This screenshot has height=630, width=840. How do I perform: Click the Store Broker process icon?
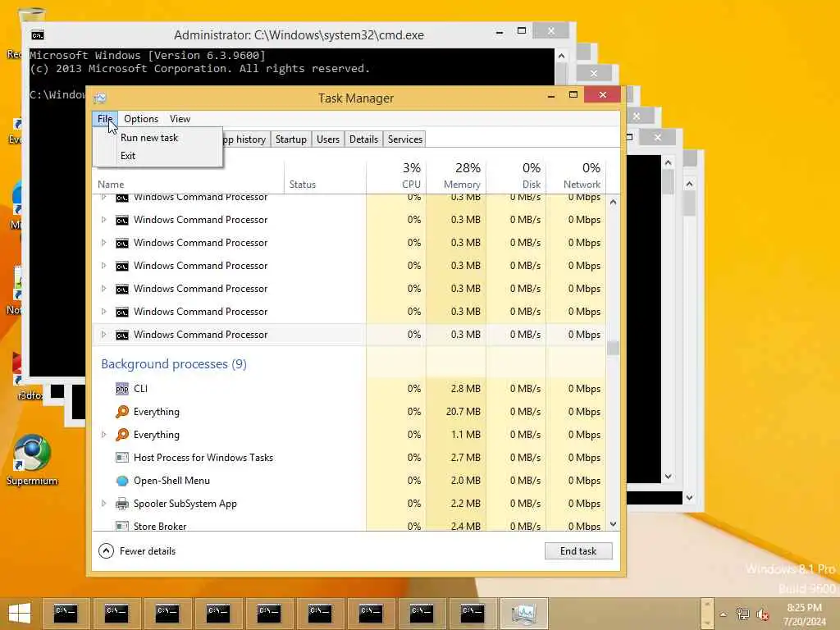point(122,526)
